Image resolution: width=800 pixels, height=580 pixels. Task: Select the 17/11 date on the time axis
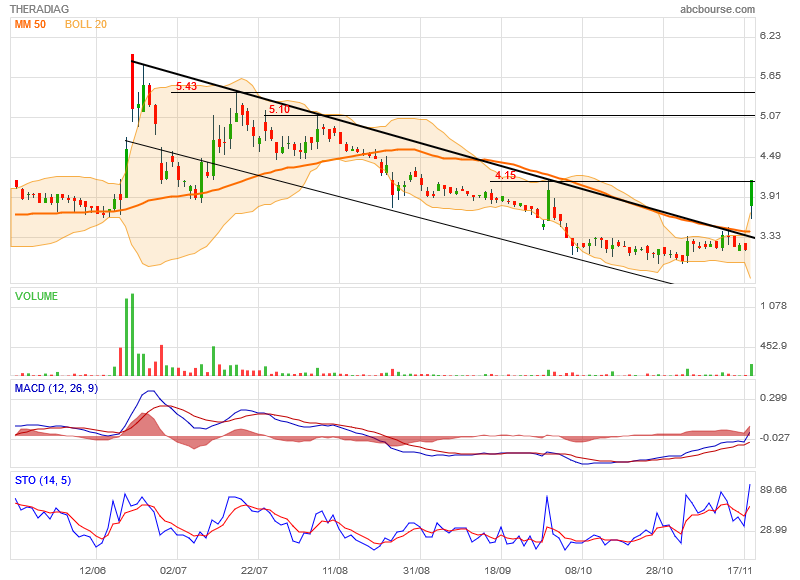pos(741,570)
